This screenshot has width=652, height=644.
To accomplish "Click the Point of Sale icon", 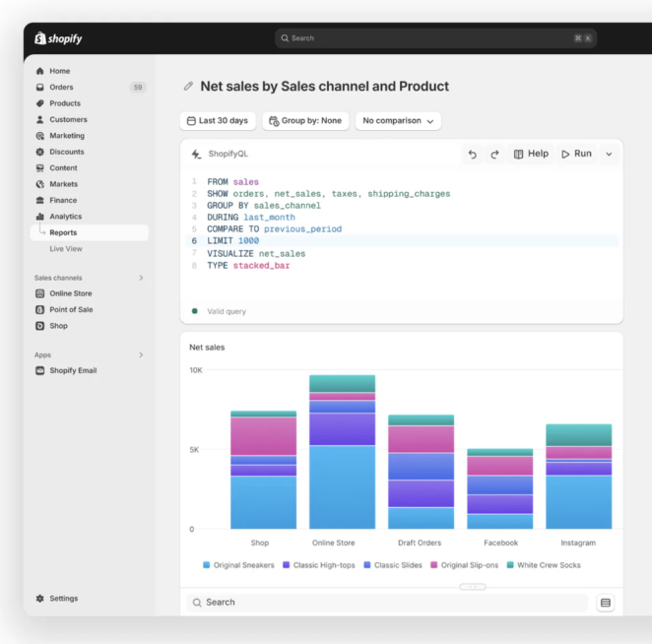I will click(40, 310).
